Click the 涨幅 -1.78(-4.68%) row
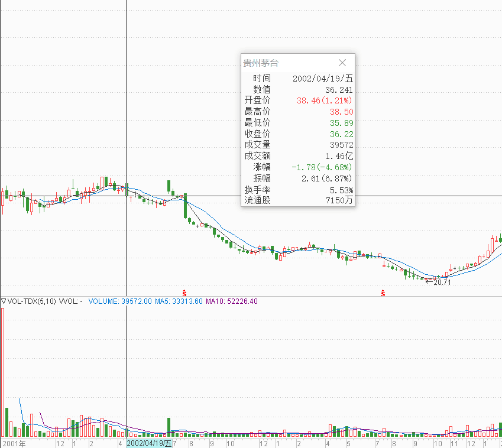Image resolution: width=502 pixels, height=448 pixels. pos(298,167)
